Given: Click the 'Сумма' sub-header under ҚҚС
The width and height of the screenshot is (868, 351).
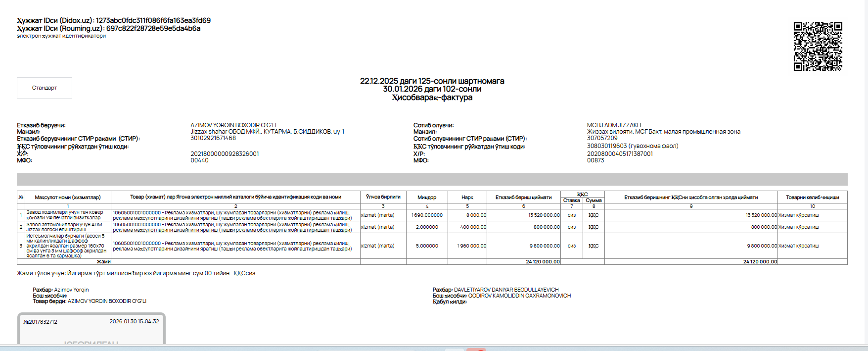Looking at the screenshot, I should coord(594,201).
